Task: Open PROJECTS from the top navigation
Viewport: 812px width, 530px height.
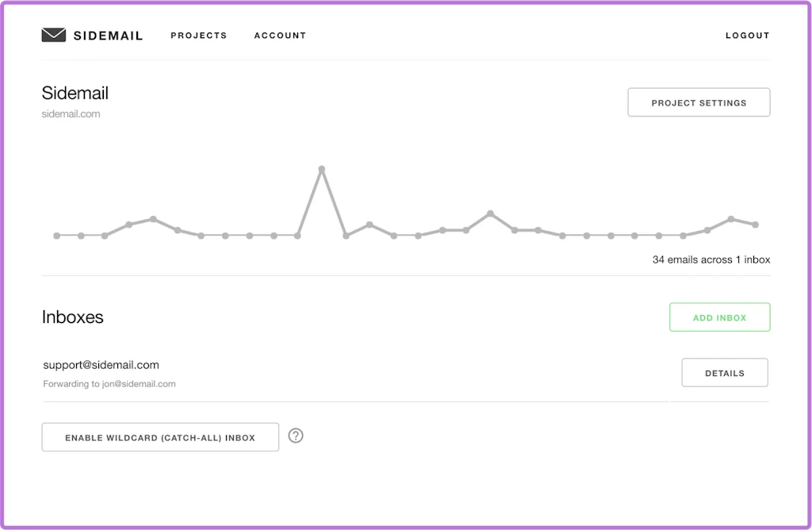Action: click(198, 36)
